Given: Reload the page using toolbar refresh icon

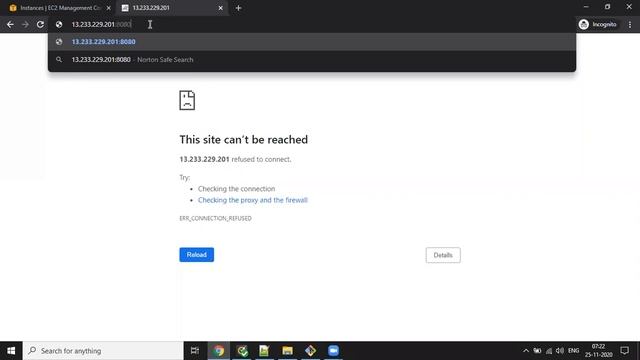Looking at the screenshot, I should 40,24.
